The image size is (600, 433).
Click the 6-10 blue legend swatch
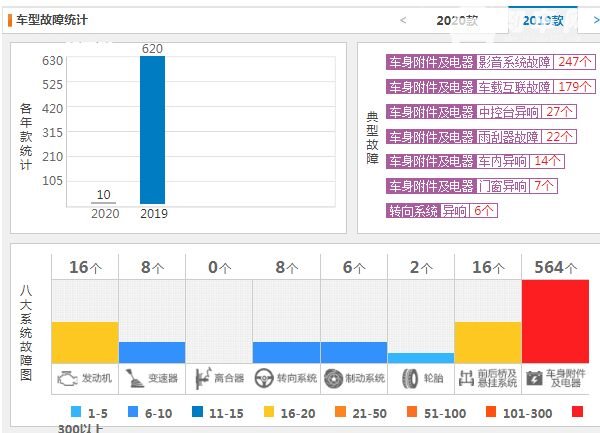point(133,412)
